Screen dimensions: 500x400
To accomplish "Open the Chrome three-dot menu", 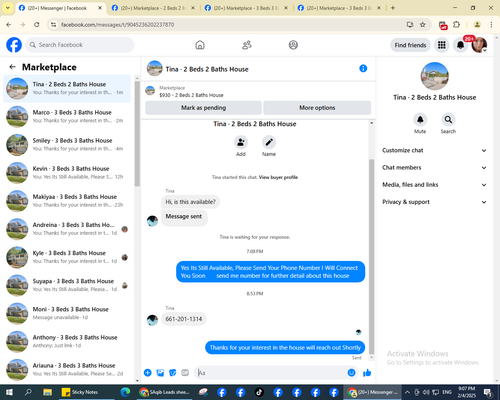I will point(491,24).
